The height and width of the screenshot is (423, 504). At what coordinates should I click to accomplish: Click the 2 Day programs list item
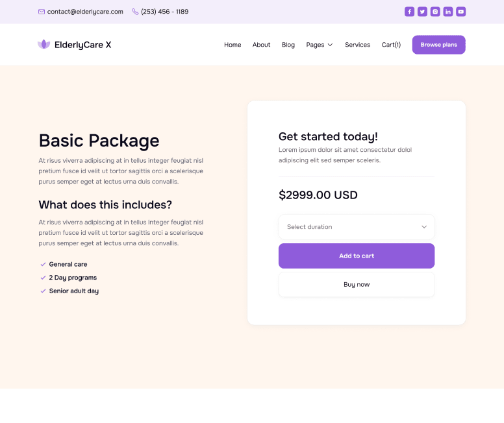pyautogui.click(x=73, y=278)
